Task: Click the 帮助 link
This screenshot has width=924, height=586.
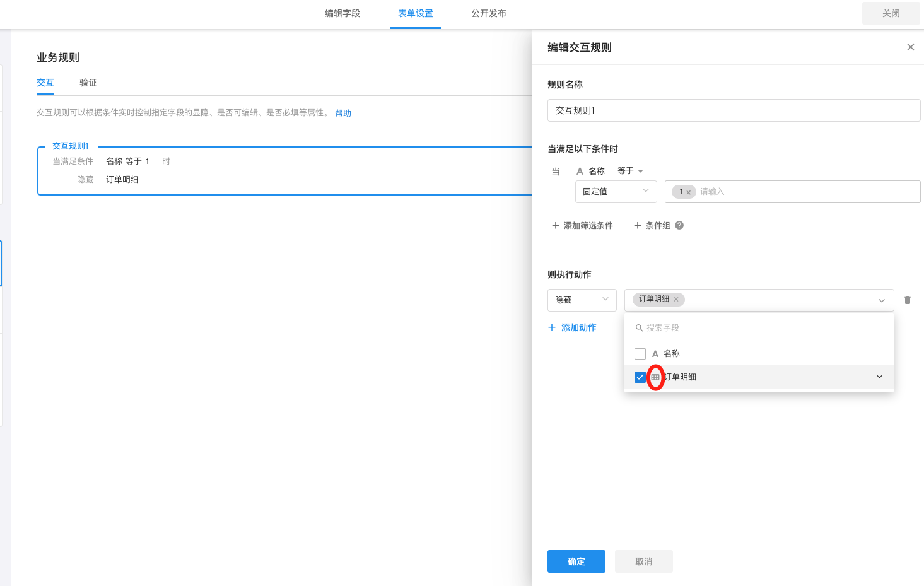Action: point(343,113)
